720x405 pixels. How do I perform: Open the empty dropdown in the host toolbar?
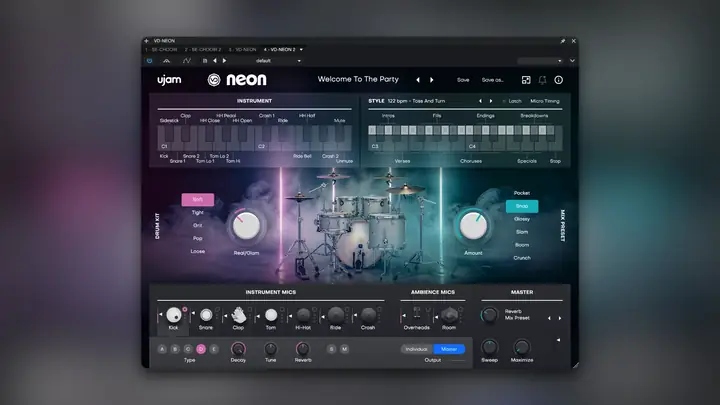click(x=540, y=61)
